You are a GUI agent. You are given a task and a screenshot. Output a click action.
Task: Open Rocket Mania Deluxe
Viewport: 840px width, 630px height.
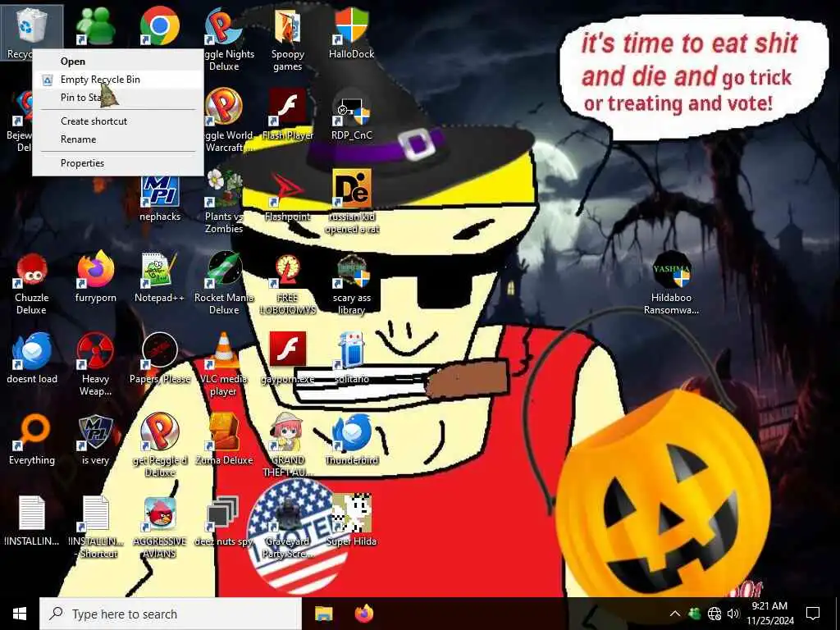point(224,283)
